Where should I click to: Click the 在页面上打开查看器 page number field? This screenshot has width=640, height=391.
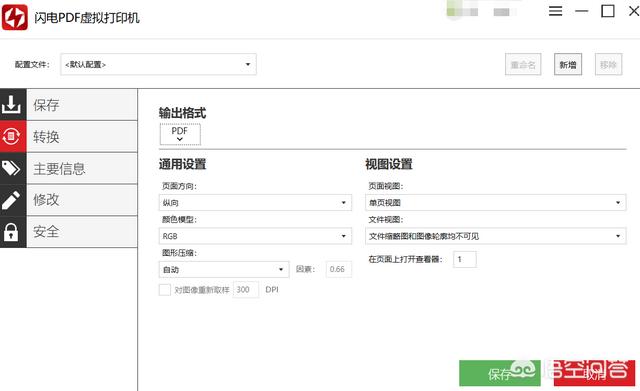464,259
